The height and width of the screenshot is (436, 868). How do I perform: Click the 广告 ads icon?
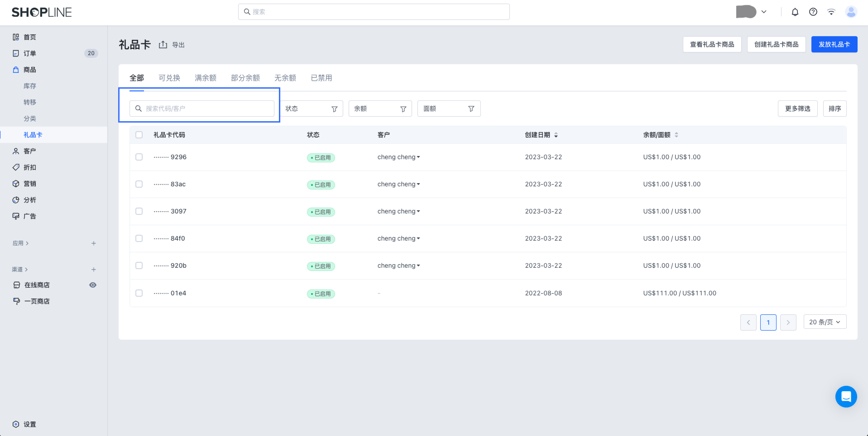click(x=16, y=216)
